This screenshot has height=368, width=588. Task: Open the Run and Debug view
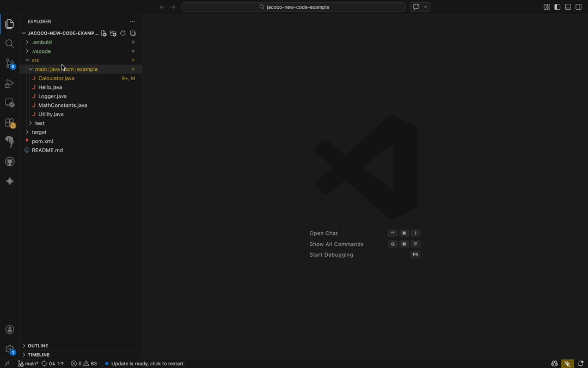tap(9, 83)
